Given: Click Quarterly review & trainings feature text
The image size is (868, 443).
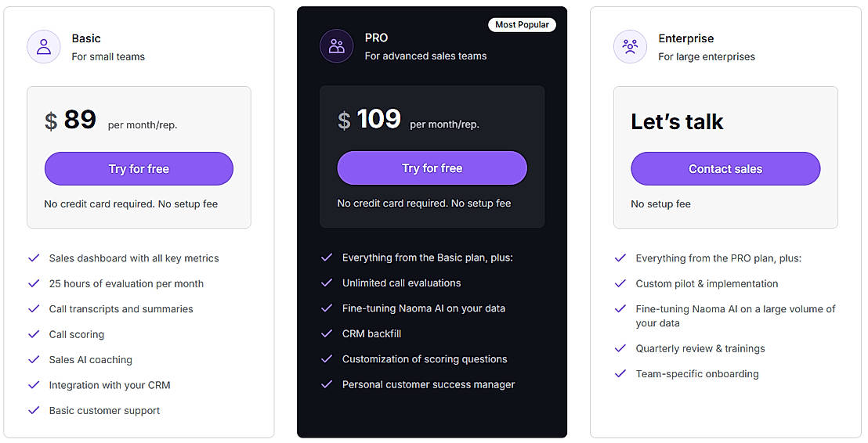Looking at the screenshot, I should [x=700, y=348].
